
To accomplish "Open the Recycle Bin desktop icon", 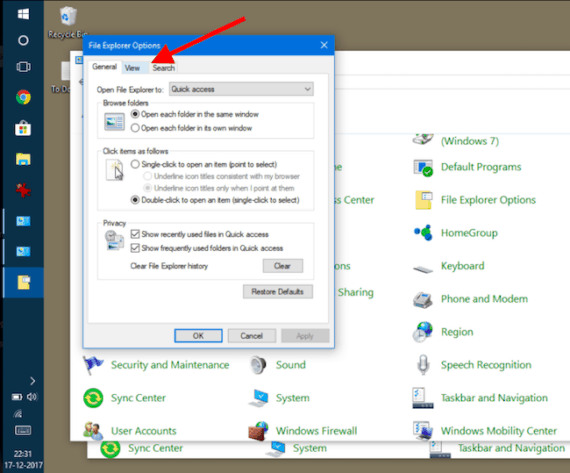I will point(68,22).
